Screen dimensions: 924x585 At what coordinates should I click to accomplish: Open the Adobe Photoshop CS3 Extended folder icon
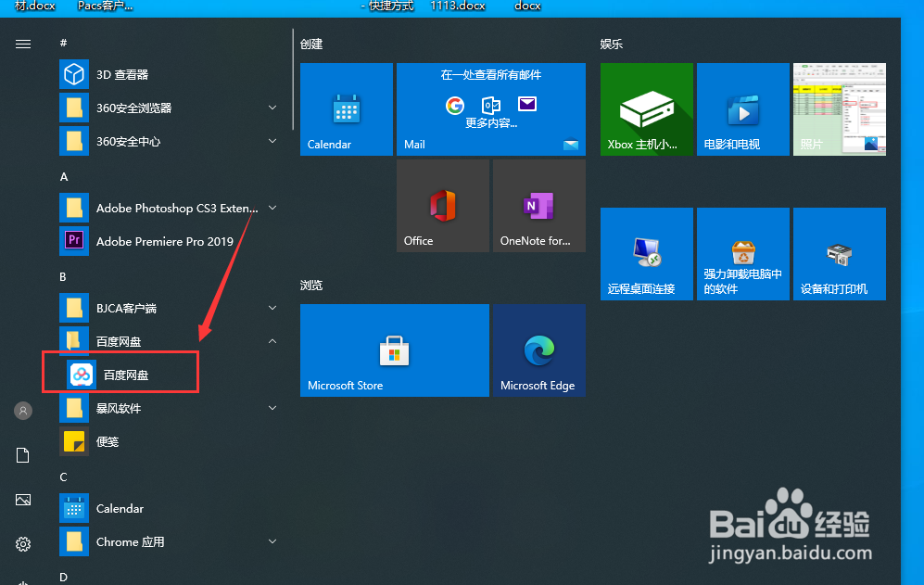74,209
